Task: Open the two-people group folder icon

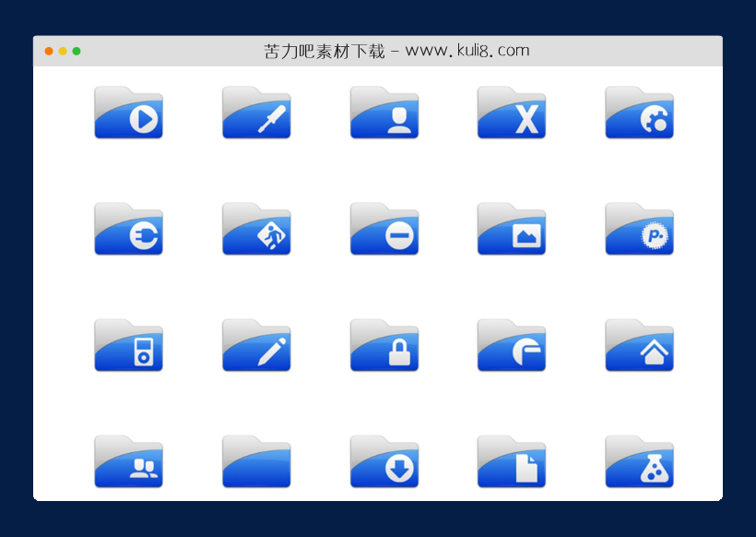Action: pos(128,462)
